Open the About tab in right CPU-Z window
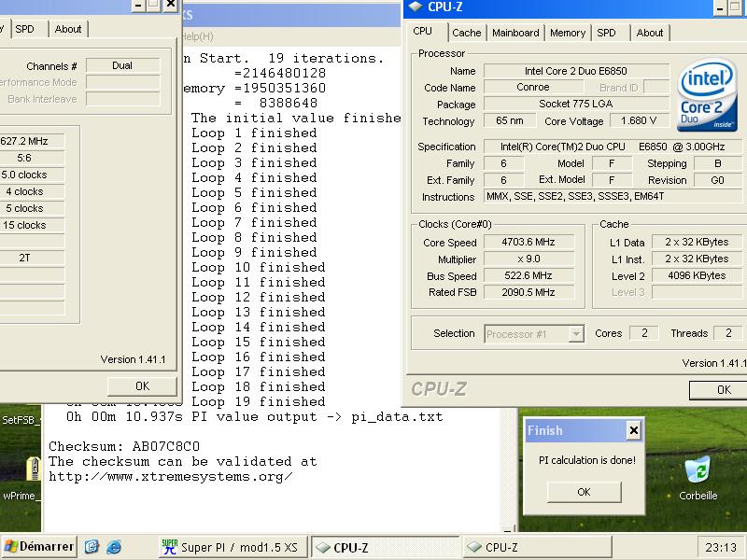Viewport: 747px width, 560px height. click(x=649, y=33)
